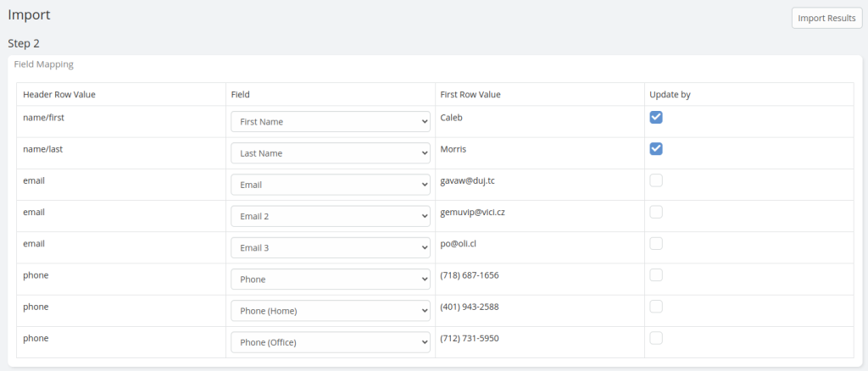The image size is (868, 371).
Task: Enable Update by for gavaw@duj.tc row
Action: (656, 180)
